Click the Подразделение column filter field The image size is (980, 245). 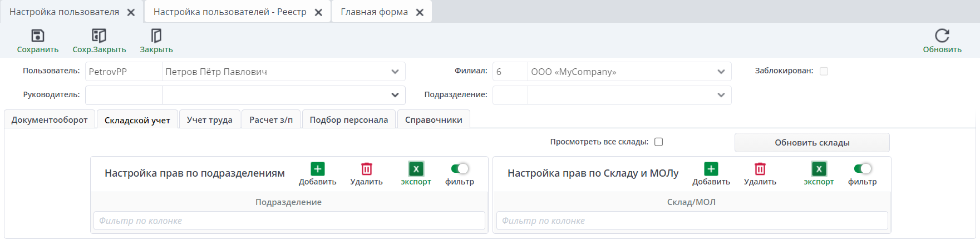pos(289,221)
